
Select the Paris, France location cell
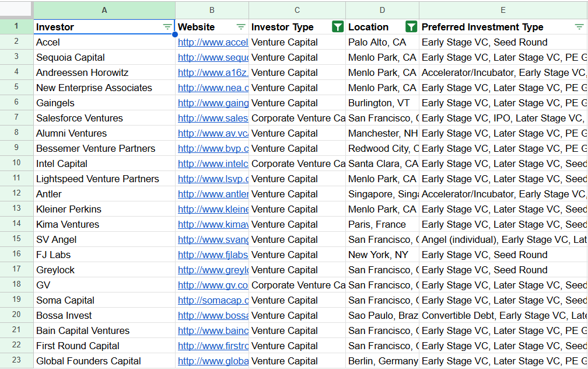(377, 224)
